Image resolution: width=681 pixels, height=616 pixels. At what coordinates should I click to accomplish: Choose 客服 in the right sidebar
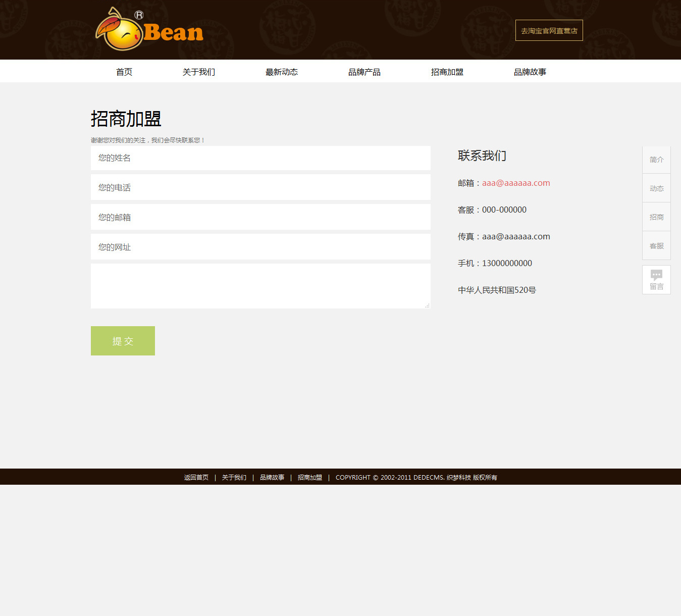click(656, 246)
